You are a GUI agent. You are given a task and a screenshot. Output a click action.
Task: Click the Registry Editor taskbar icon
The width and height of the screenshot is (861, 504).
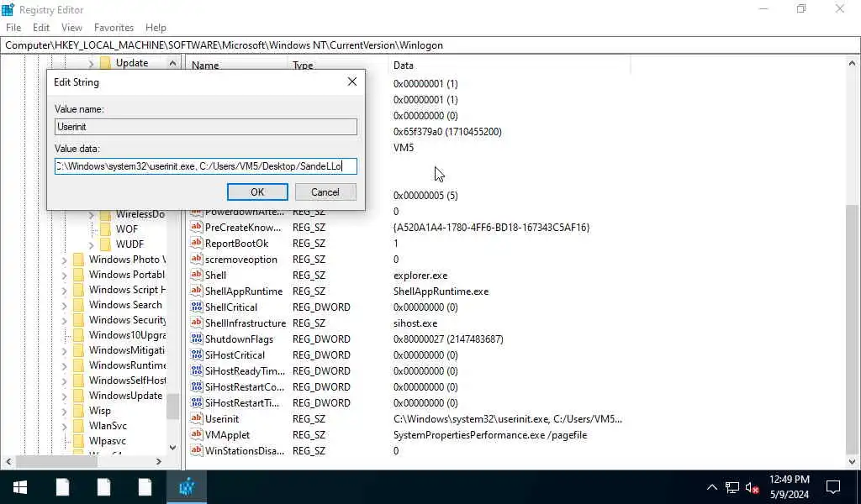(x=187, y=487)
